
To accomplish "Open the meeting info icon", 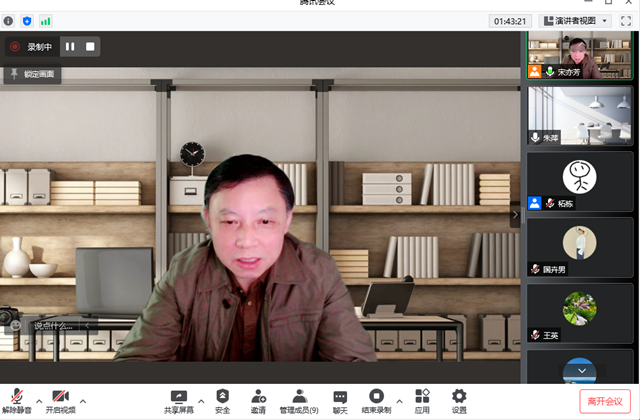I will pyautogui.click(x=8, y=21).
